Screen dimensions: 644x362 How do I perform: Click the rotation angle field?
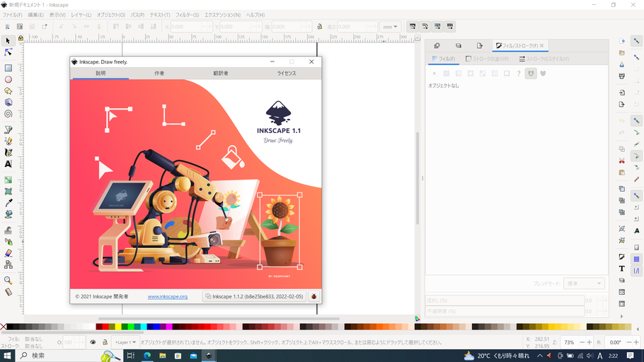(x=615, y=342)
